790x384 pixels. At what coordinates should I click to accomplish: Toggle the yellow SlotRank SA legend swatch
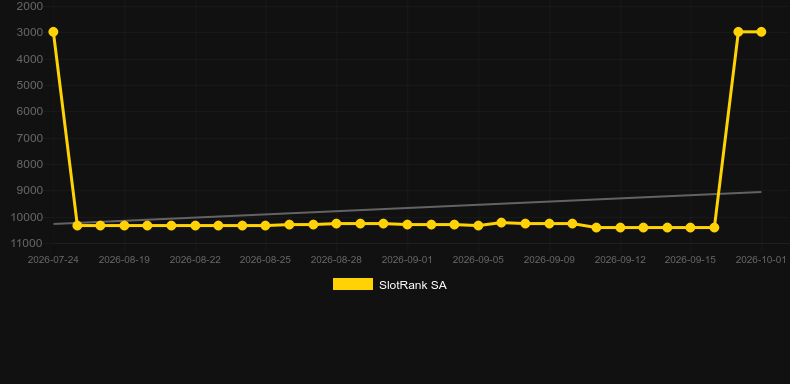tap(353, 285)
